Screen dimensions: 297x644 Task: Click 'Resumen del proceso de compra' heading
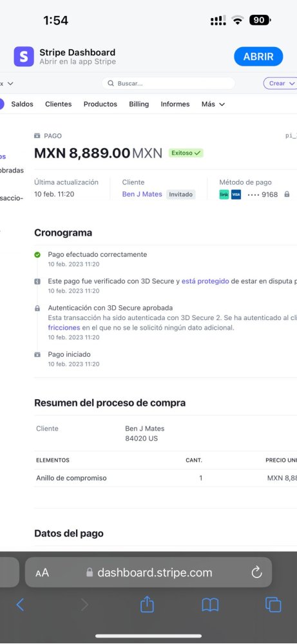[110, 403]
